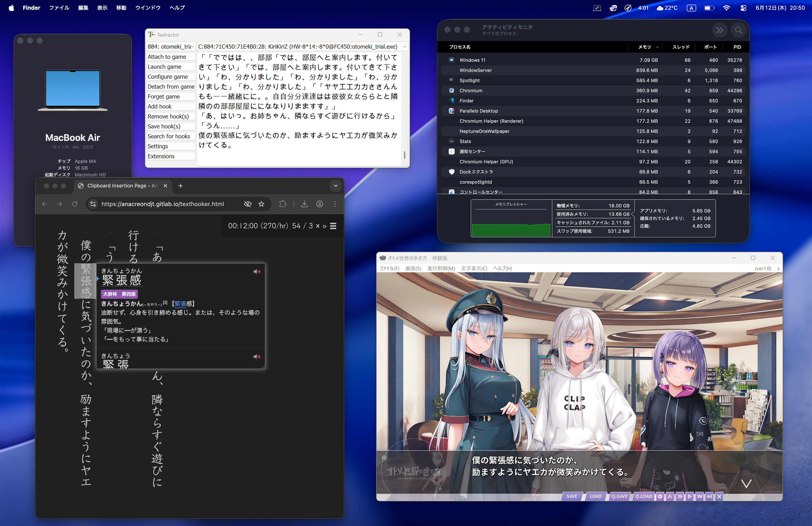Replay voice speaker icon in game toolbar
Viewport: 812px width, 526px height.
(709, 496)
